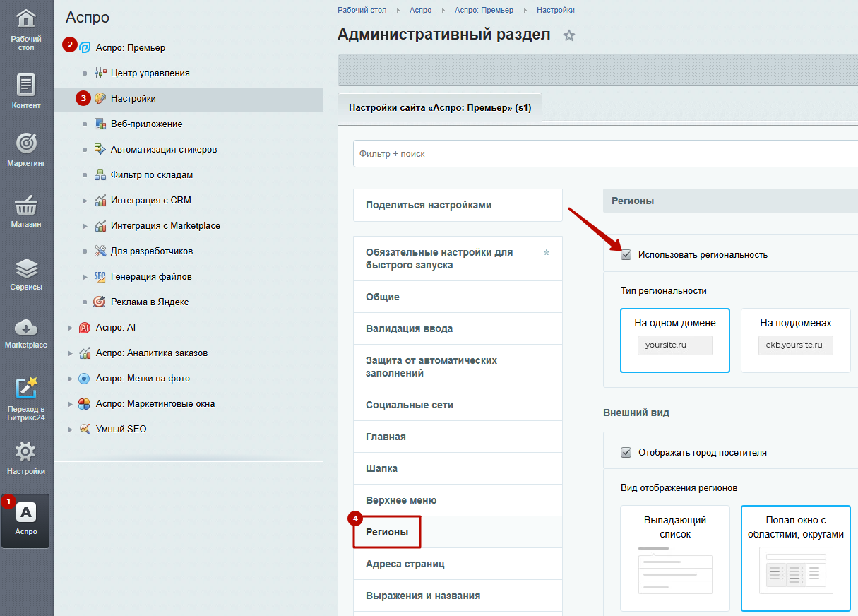Open Шапка settings section
The image size is (858, 616).
click(x=458, y=468)
